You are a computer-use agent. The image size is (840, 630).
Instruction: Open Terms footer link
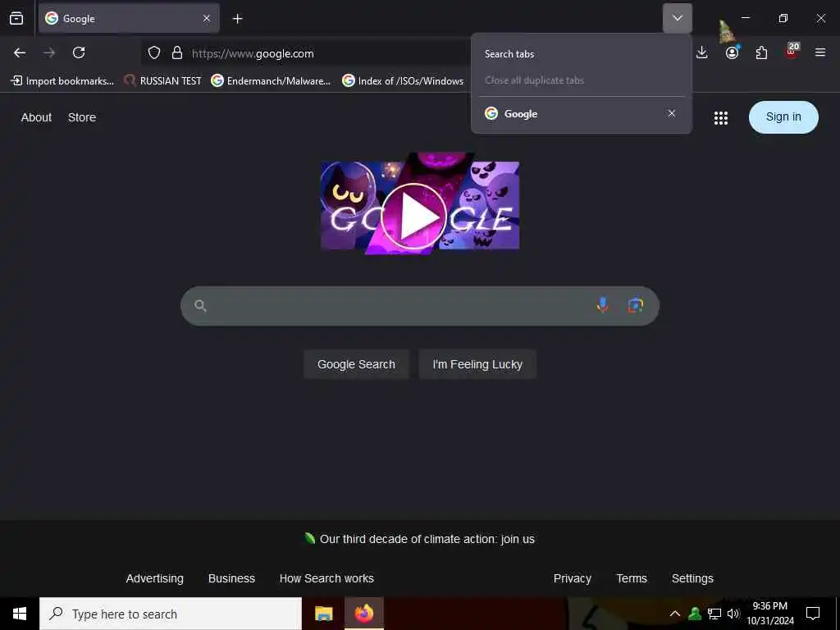(x=632, y=578)
